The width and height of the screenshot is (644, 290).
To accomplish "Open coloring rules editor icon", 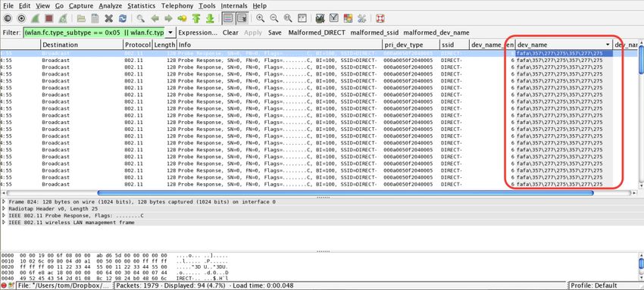I will pos(348,18).
